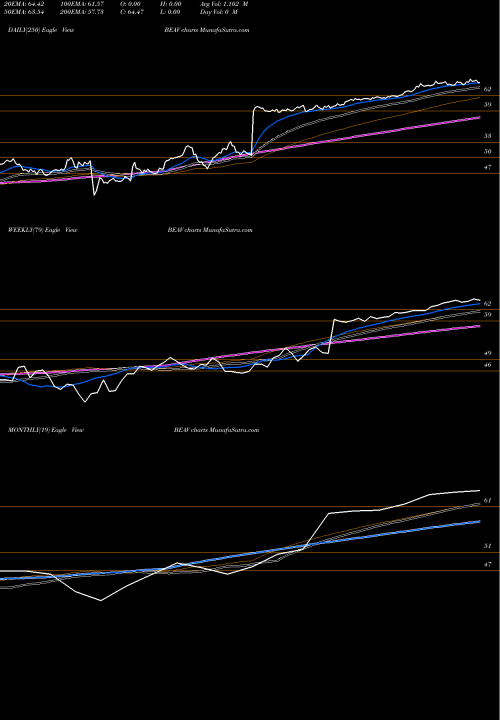This screenshot has width=500, height=720.
Task: Click the 50 price label on daily chart
Action: 488,152
